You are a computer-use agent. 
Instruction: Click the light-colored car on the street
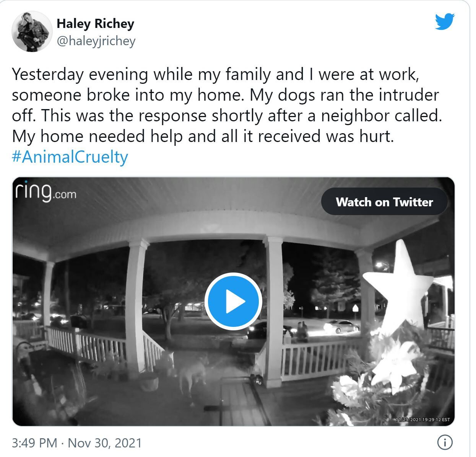pos(341,326)
